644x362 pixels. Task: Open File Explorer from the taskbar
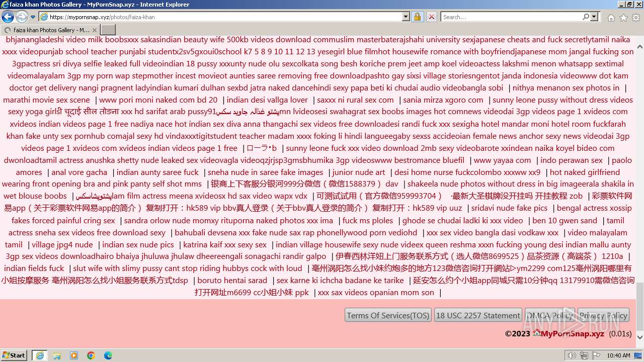tap(57, 355)
